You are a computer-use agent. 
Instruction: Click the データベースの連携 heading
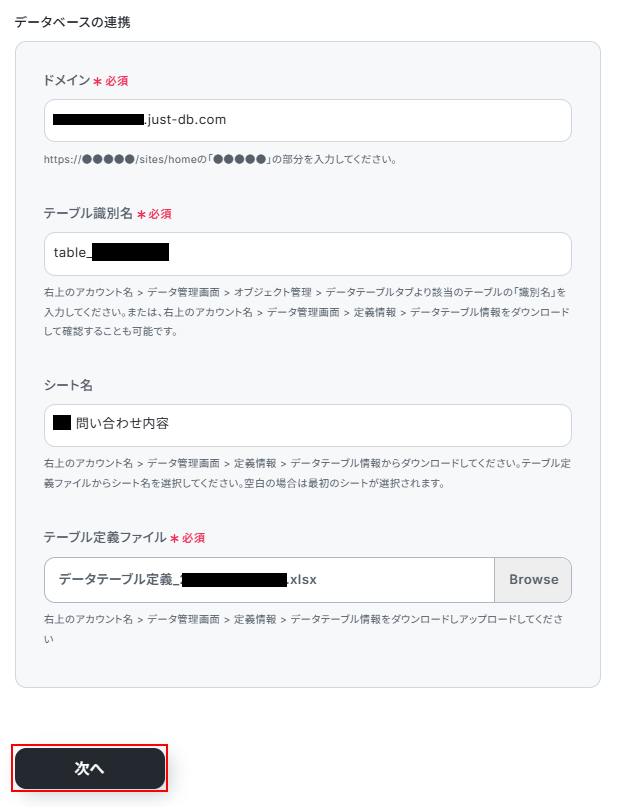[x=73, y=21]
